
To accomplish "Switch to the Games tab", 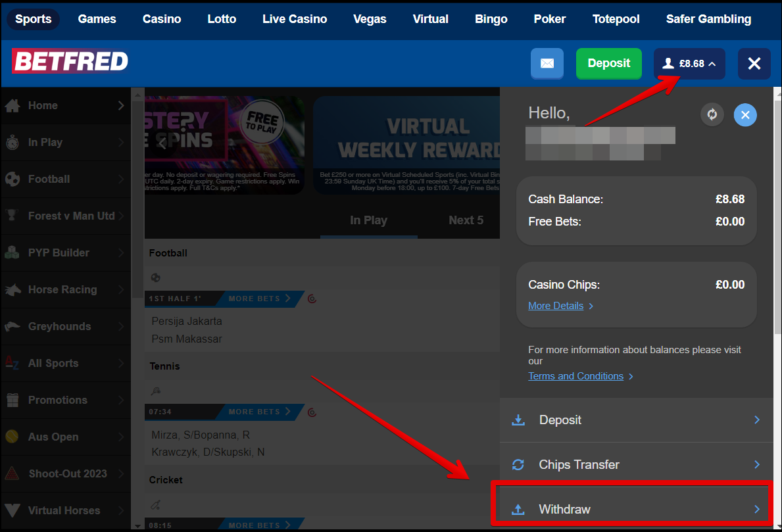I will 97,19.
